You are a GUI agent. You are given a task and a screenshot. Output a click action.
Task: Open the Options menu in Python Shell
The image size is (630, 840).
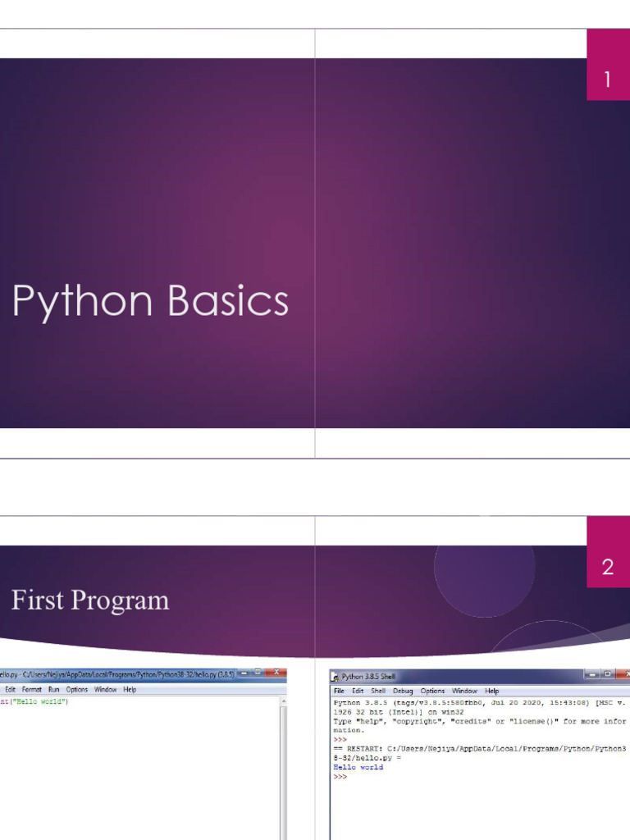(x=432, y=692)
